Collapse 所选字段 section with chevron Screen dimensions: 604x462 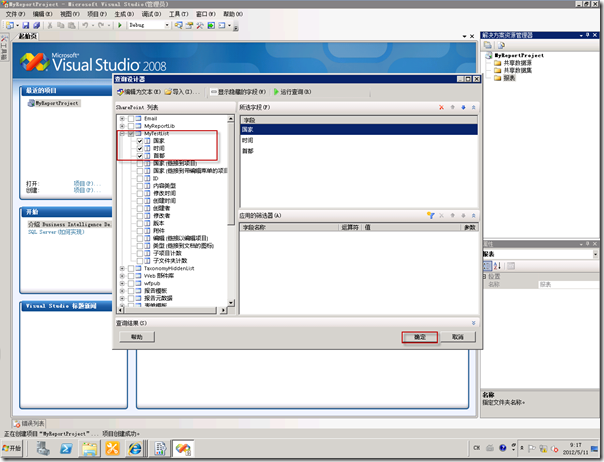click(473, 108)
